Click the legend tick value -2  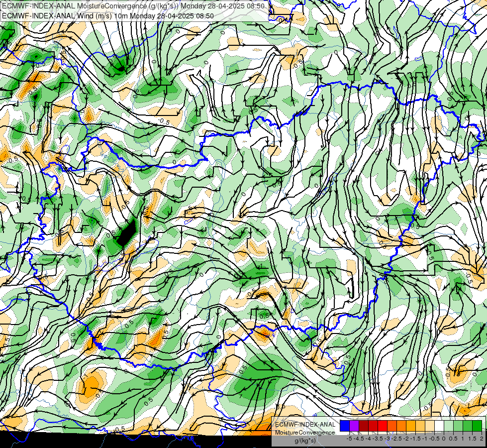(406, 439)
